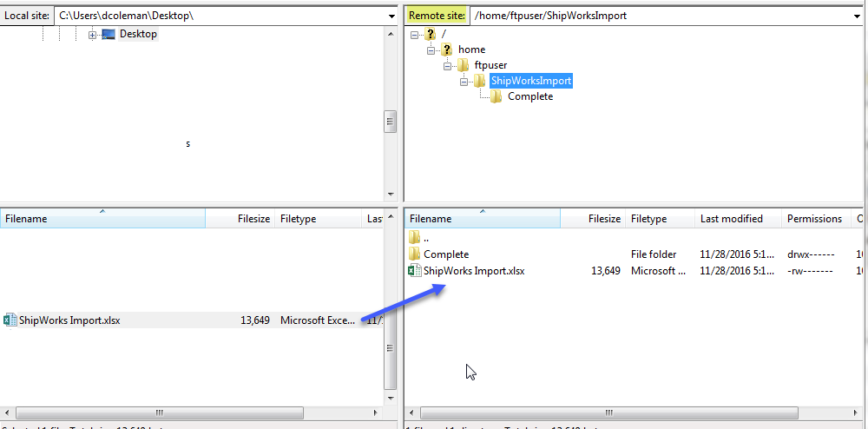Click the Desktop monitor icon
Screen dimensions: 868x429
tap(108, 35)
